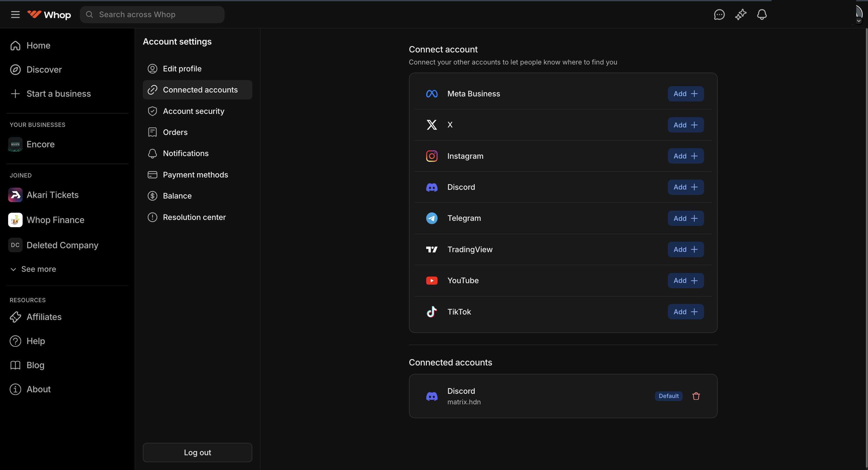Click the Discord icon in Connect account
The width and height of the screenshot is (868, 470).
point(432,187)
